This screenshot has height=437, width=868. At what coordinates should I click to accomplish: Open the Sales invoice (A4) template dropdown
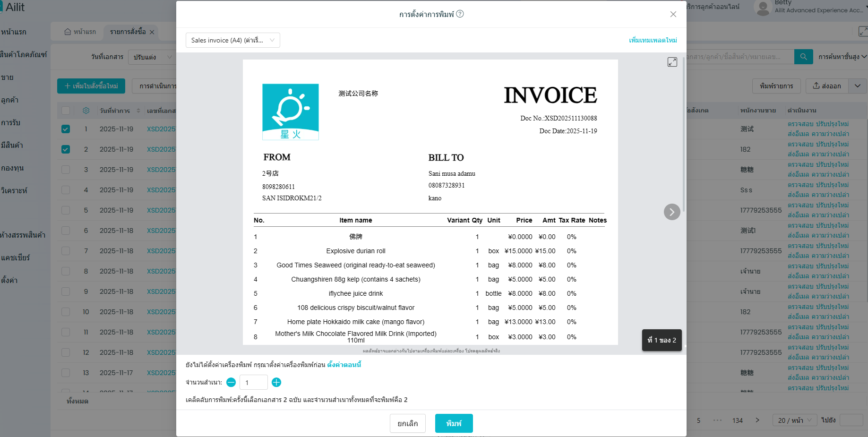[x=232, y=40]
